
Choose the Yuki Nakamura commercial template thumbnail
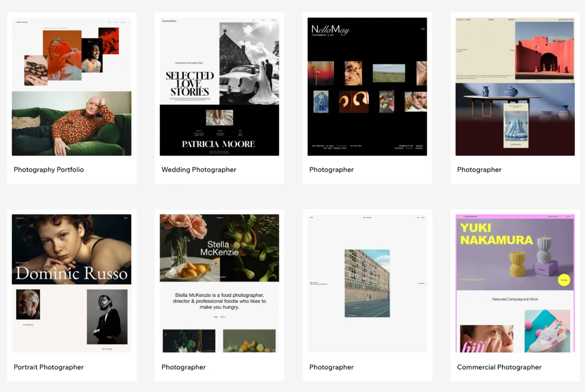click(515, 283)
